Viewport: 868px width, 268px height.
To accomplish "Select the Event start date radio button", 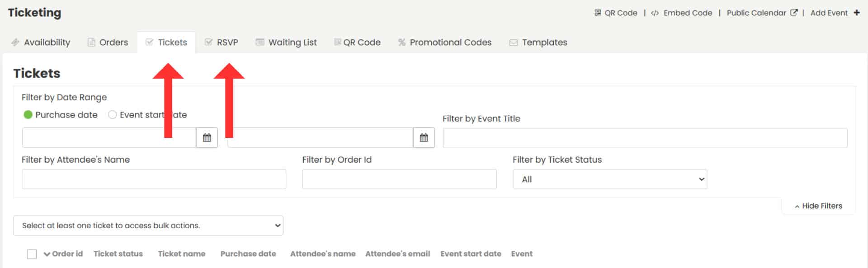I will (112, 115).
